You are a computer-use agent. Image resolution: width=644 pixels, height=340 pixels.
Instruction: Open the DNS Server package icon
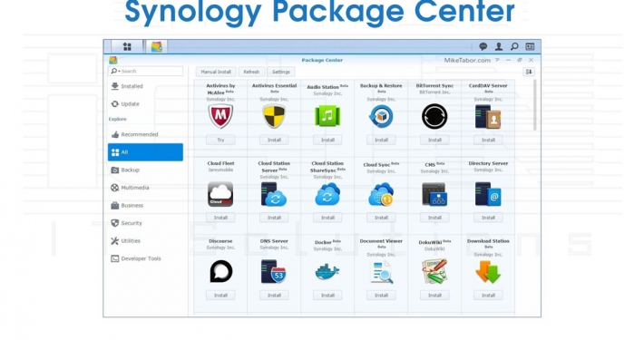point(274,271)
